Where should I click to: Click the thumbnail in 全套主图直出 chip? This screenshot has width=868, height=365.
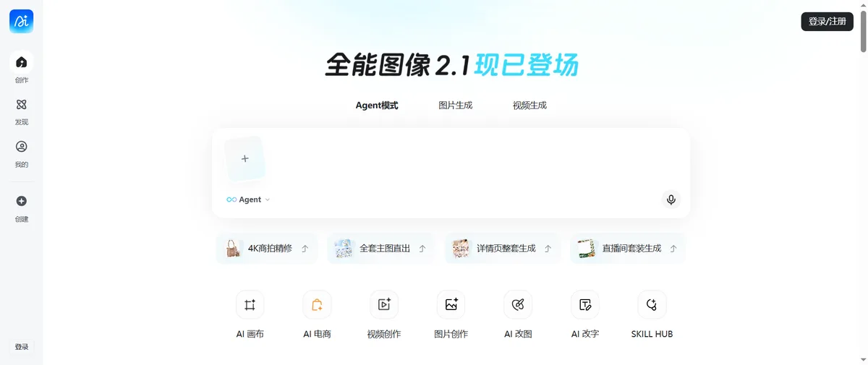(x=344, y=249)
